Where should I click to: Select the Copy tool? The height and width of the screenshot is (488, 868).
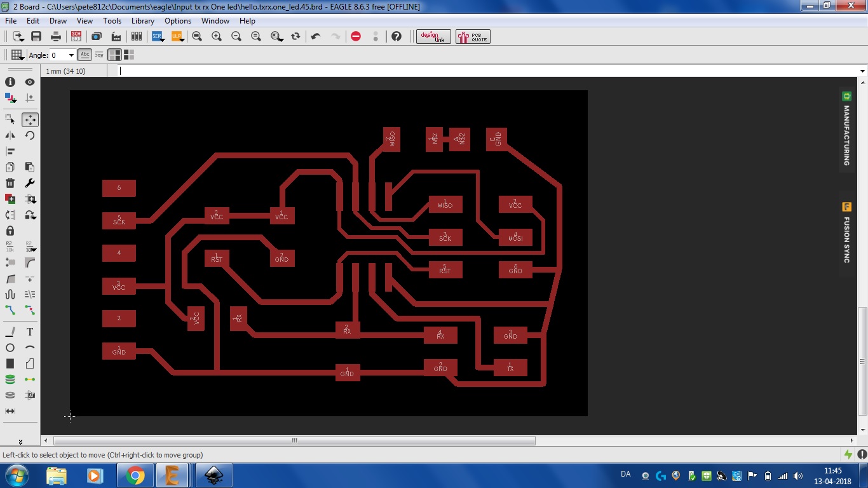coord(10,167)
